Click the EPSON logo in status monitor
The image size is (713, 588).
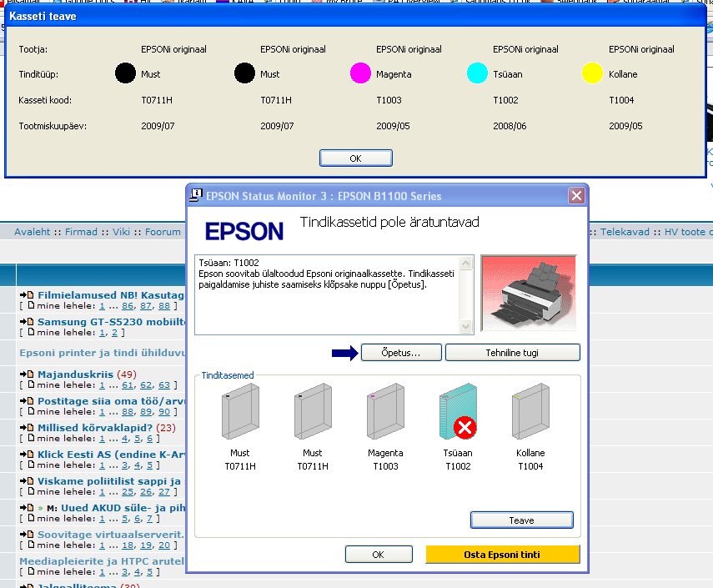(x=244, y=232)
